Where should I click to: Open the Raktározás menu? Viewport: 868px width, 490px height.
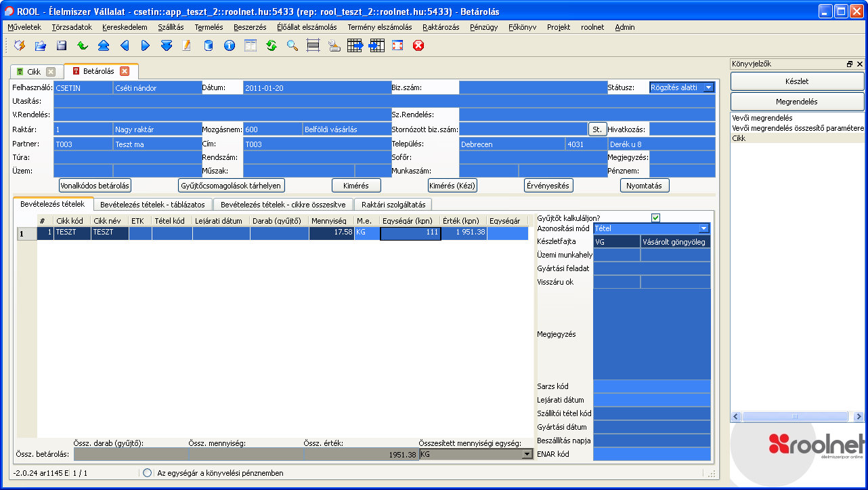tap(441, 27)
